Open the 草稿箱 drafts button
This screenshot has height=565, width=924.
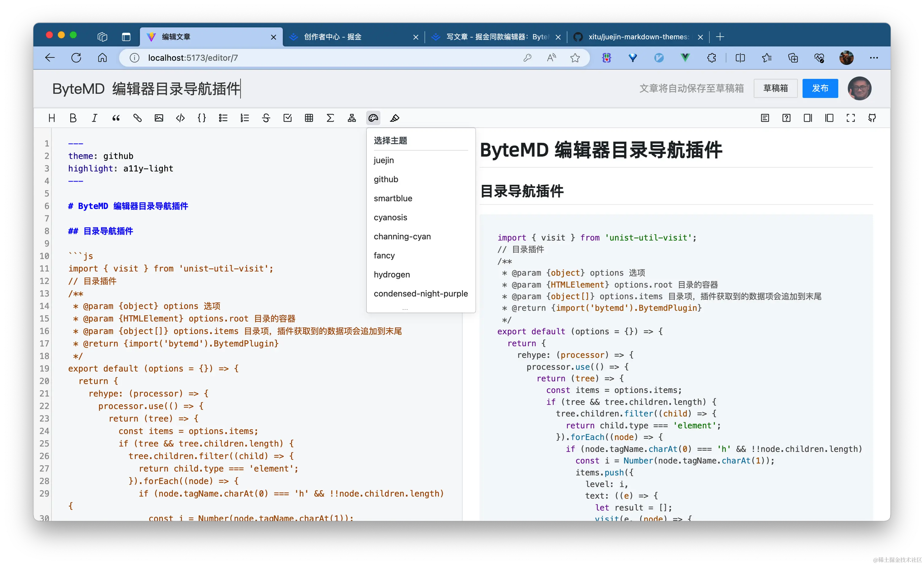(x=775, y=89)
